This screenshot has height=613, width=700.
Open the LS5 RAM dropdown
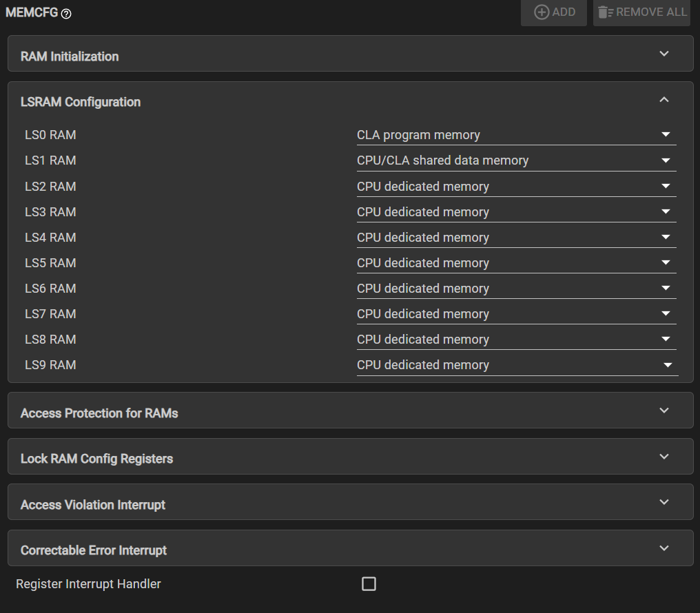[x=515, y=263]
